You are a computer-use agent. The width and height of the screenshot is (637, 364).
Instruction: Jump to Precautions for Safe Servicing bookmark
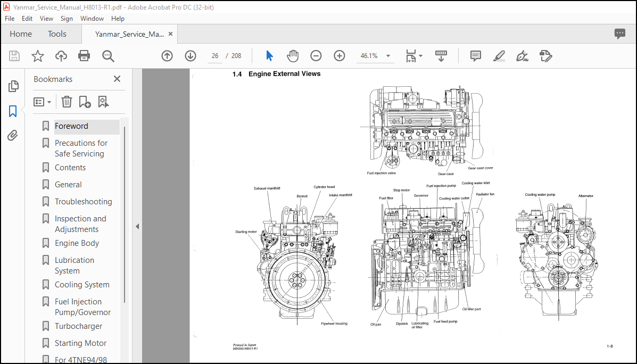(x=81, y=148)
